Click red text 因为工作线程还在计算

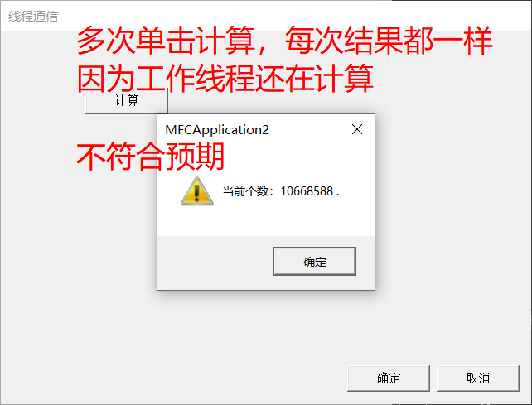[225, 79]
